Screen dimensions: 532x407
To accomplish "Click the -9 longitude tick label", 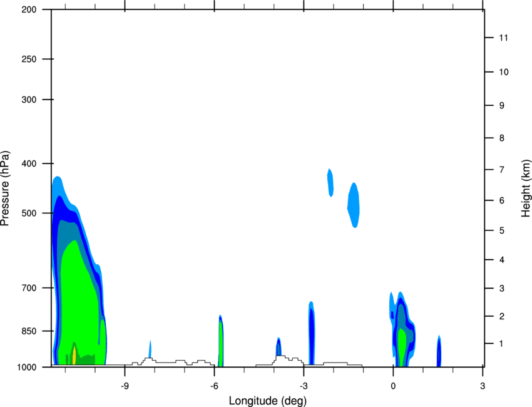I will coord(125,386).
